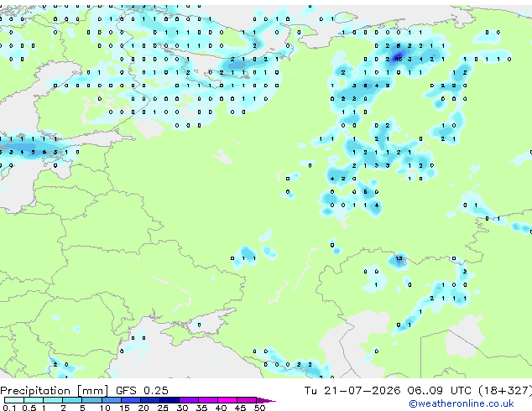Click the "10" legend scale label
The image size is (532, 411).
tap(105, 408)
